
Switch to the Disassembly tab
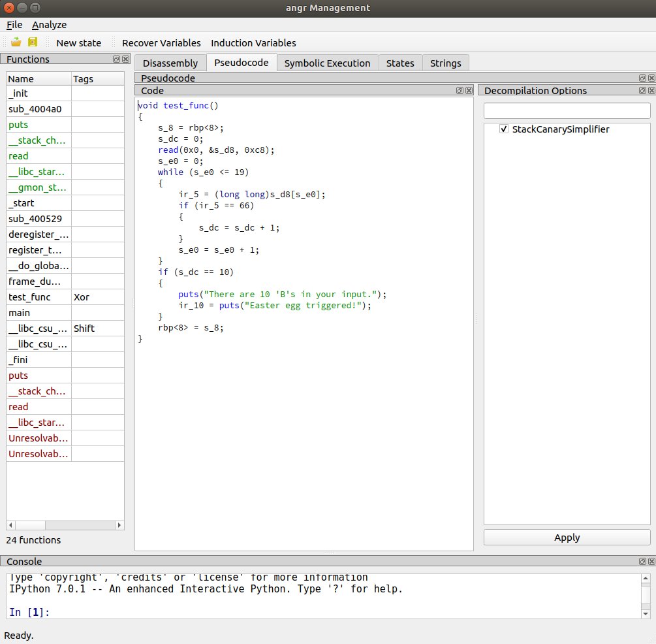tap(170, 63)
